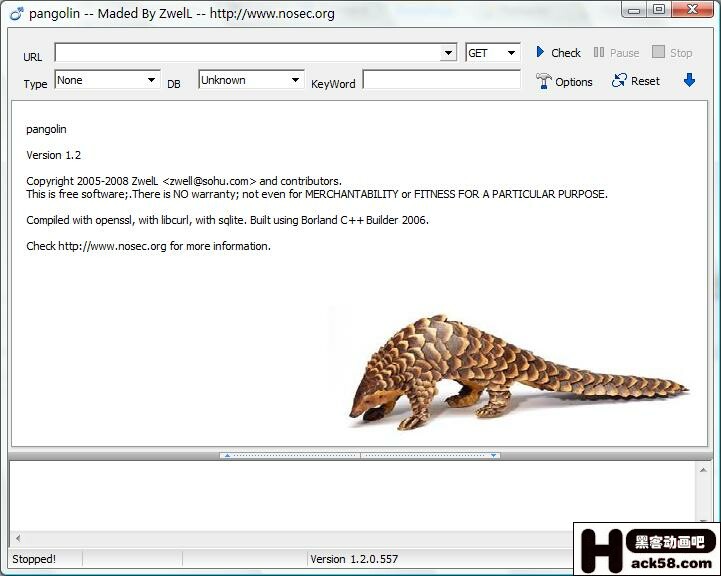Click inside the KeyWord input box
721x576 pixels.
click(x=441, y=80)
